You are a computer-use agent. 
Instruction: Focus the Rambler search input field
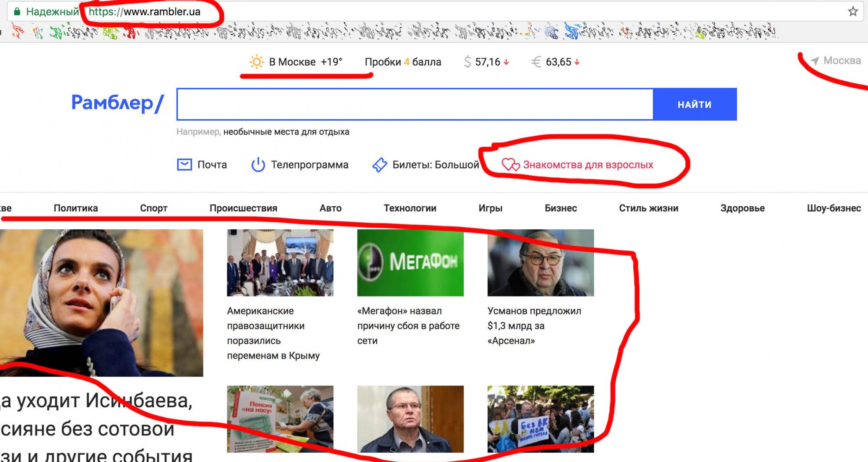tap(414, 105)
